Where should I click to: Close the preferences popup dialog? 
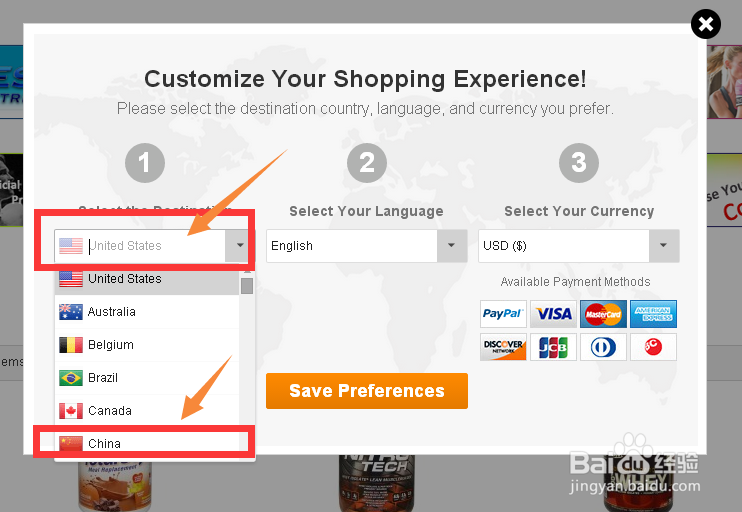(x=706, y=24)
